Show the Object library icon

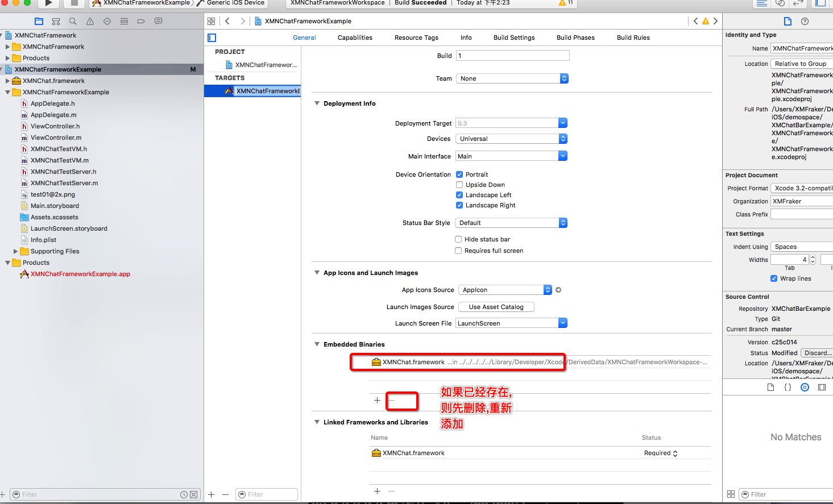point(805,387)
